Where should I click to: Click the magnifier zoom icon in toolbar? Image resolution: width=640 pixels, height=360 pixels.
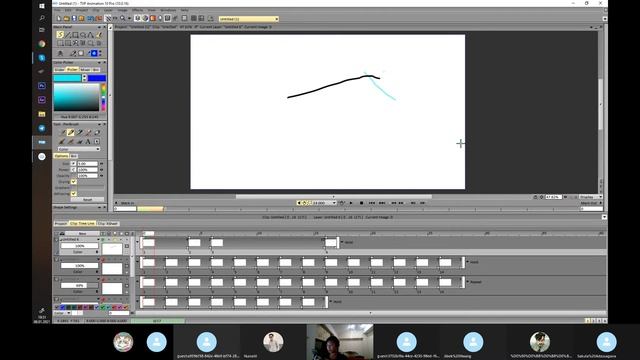(122, 18)
